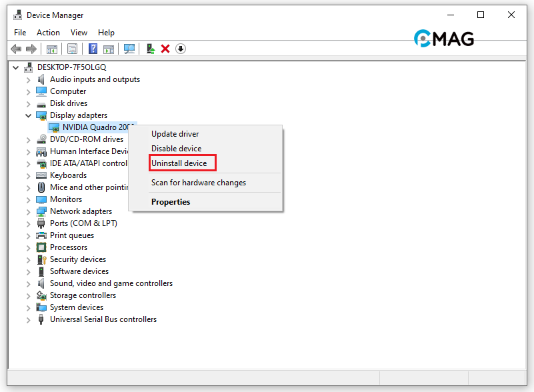The height and width of the screenshot is (392, 534).
Task: Click the Properties sheet toolbar icon
Action: pyautogui.click(x=72, y=49)
